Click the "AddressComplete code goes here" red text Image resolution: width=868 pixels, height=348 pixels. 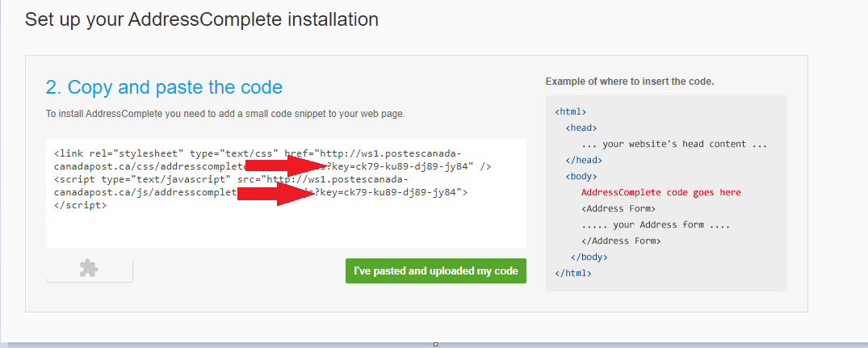661,192
